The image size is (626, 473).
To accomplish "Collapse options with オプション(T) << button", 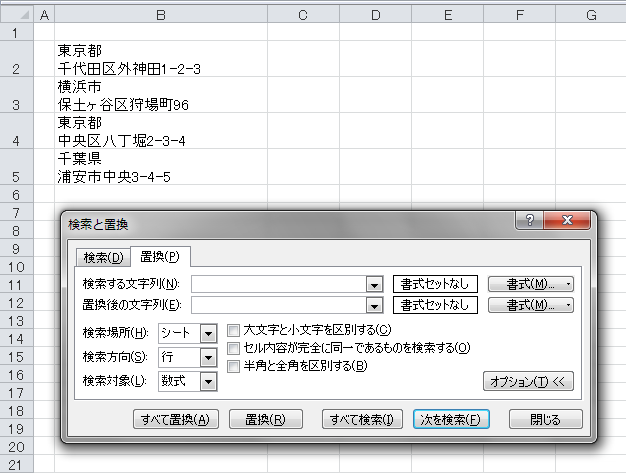I will [528, 381].
